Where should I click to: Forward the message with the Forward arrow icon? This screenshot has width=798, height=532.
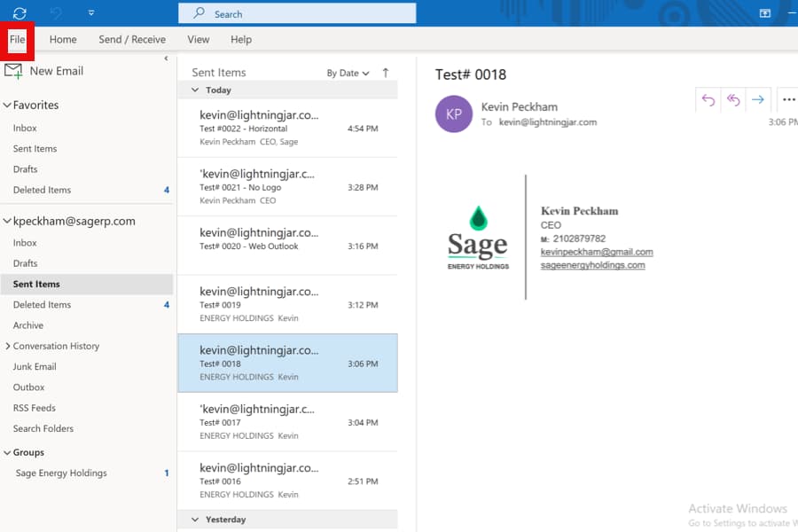[759, 101]
